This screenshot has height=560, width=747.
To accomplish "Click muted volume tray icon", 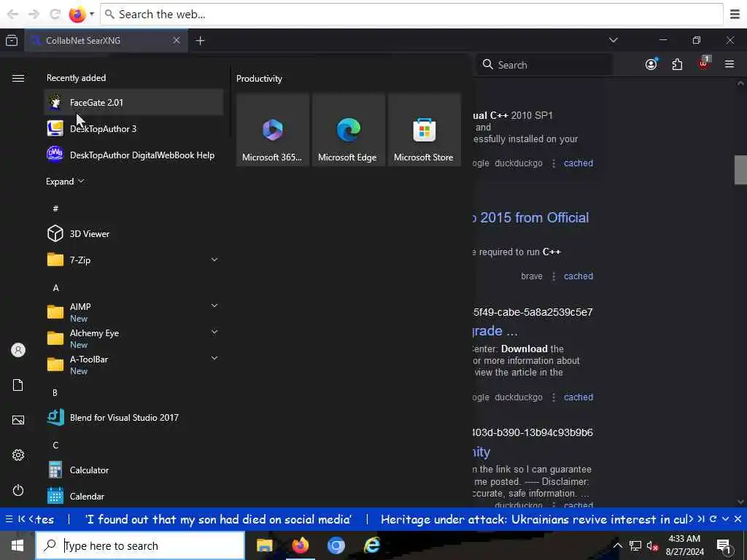I will (653, 546).
